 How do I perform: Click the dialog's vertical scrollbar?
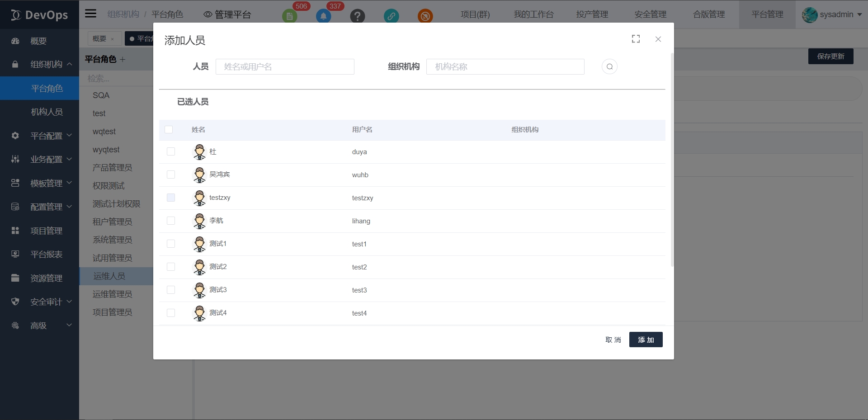[672, 158]
